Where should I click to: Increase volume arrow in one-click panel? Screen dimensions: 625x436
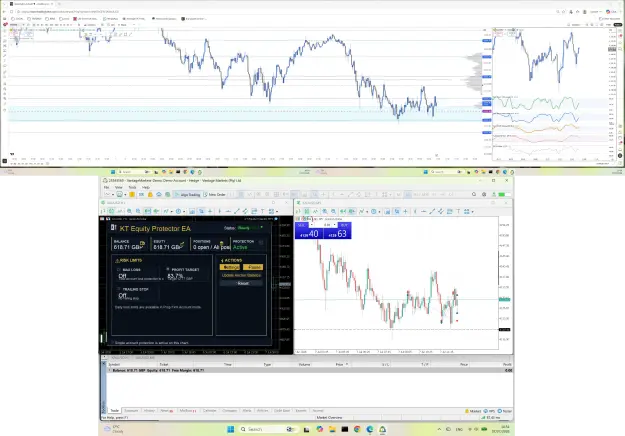tap(334, 225)
